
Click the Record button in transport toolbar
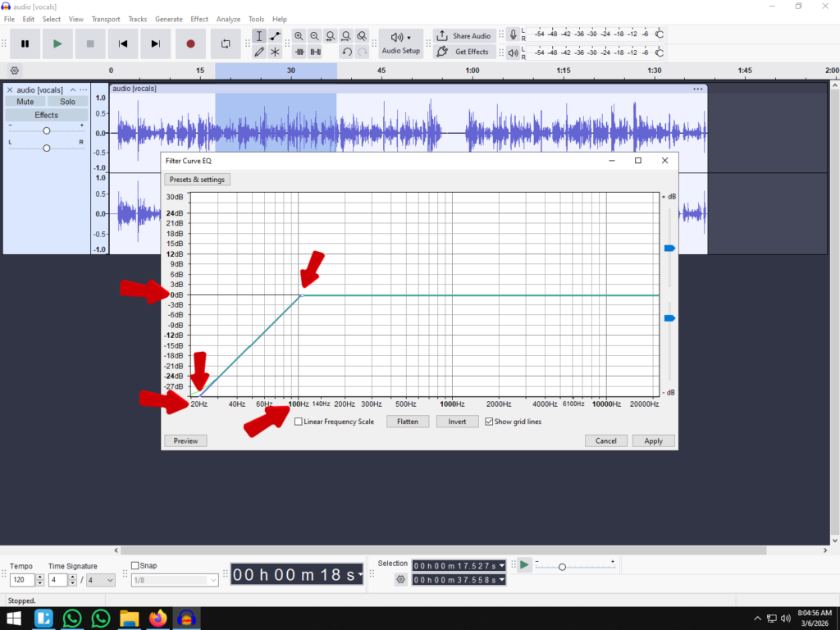point(190,43)
